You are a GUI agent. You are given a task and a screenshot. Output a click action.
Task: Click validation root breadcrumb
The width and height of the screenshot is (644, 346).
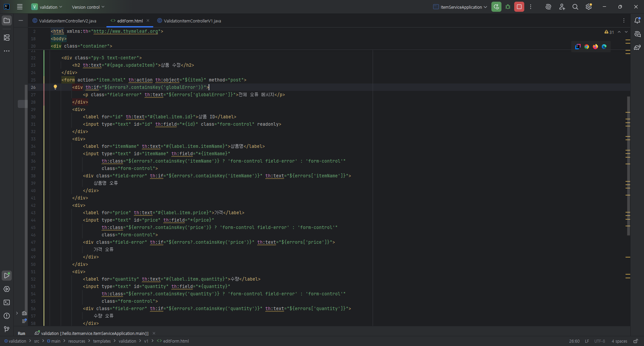[x=15, y=341]
